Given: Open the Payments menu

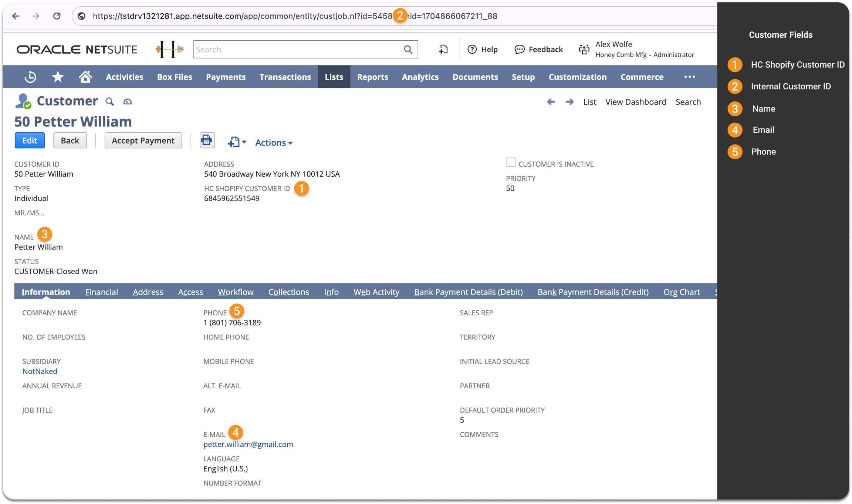Looking at the screenshot, I should tap(226, 77).
